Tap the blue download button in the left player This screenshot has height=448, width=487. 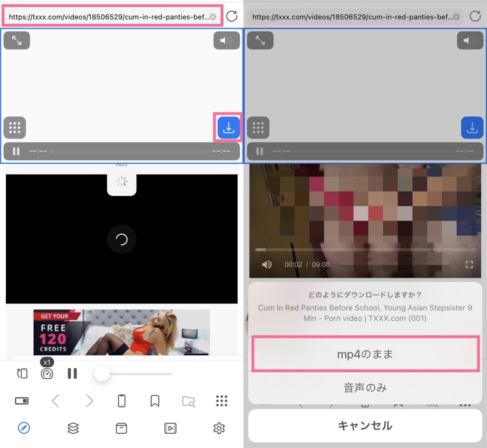(229, 127)
